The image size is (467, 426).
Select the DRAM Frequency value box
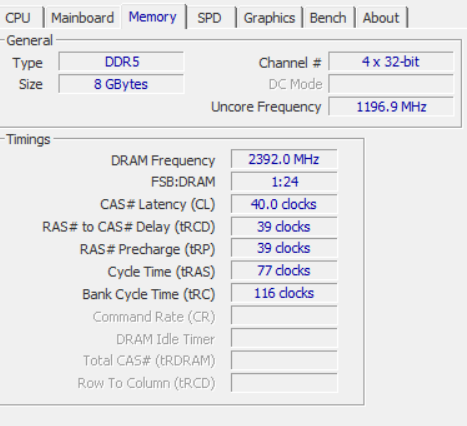pyautogui.click(x=284, y=159)
